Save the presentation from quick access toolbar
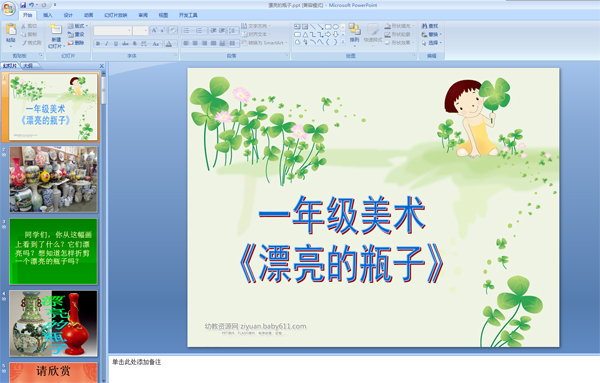The width and height of the screenshot is (600, 383). coord(23,5)
